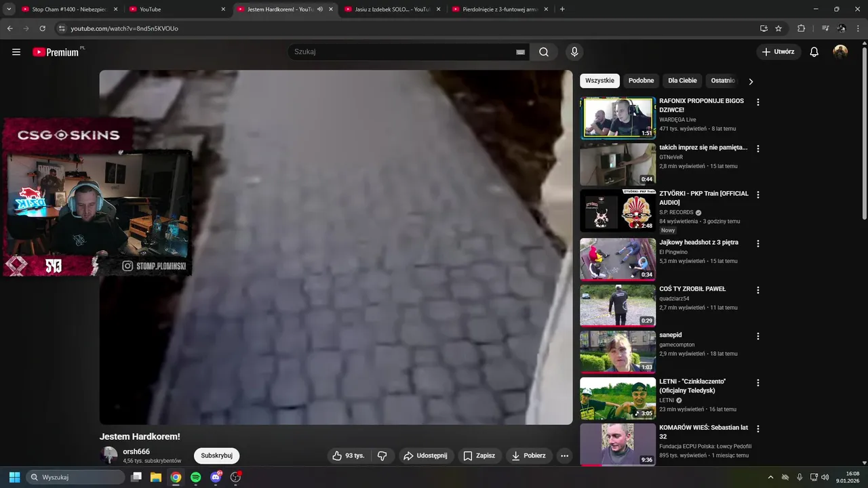The image size is (868, 488).
Task: Start voice search with microphone icon
Action: [x=574, y=52]
